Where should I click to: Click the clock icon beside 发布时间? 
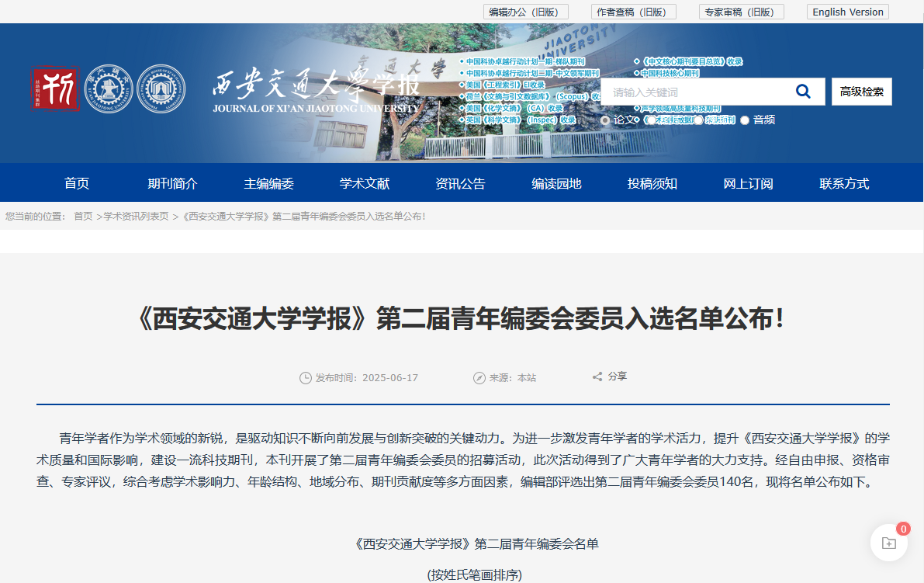tap(306, 378)
